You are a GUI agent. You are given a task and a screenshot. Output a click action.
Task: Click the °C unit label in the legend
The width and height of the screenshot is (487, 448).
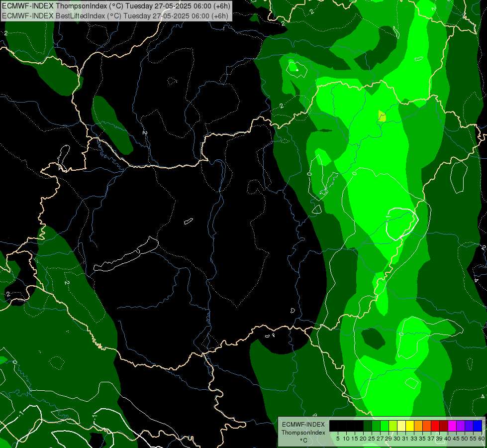click(x=303, y=440)
